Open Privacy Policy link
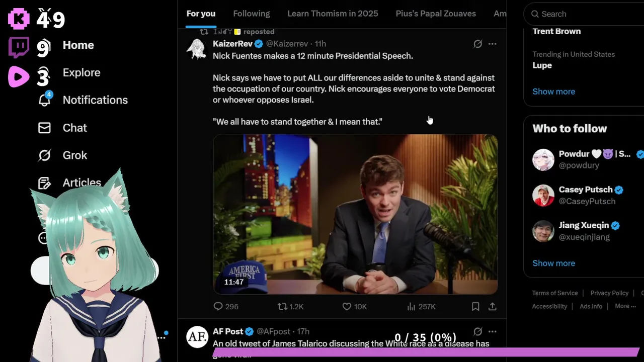 click(609, 293)
